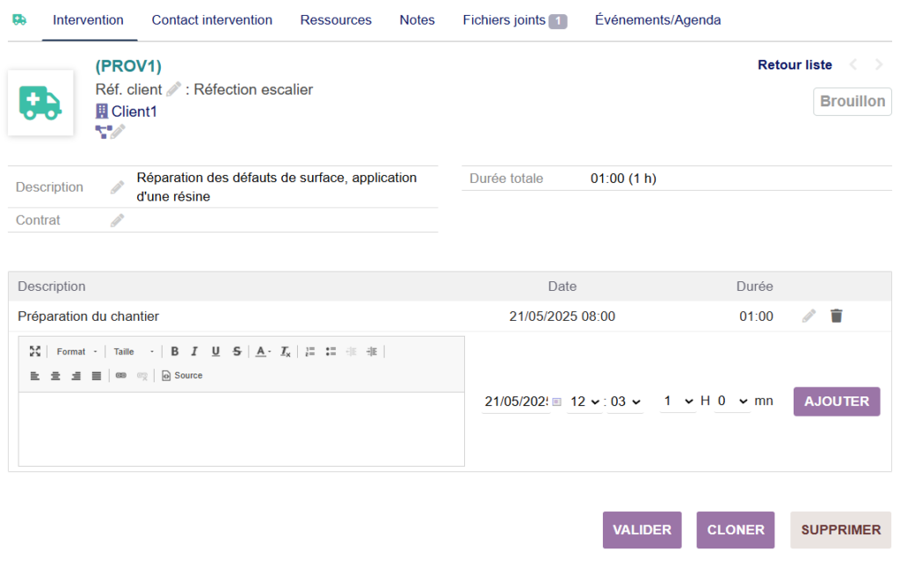Toggle Source view in the editor
The image size is (900, 588).
[182, 375]
